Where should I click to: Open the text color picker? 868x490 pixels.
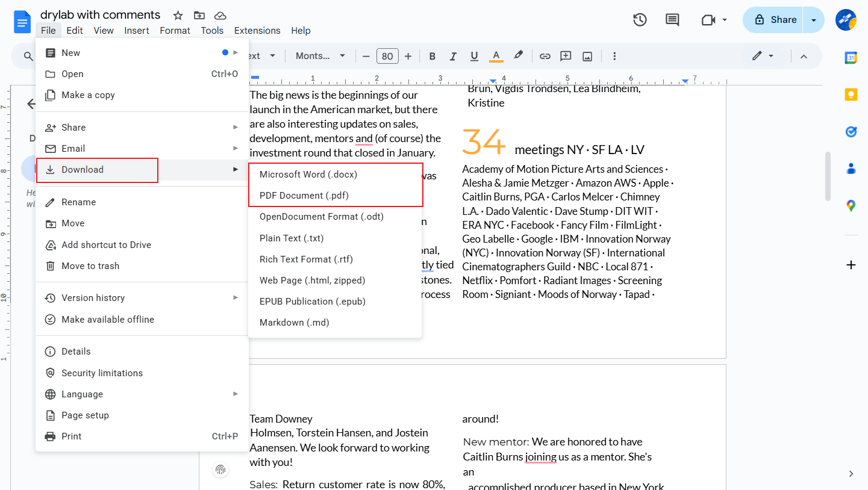(x=496, y=55)
